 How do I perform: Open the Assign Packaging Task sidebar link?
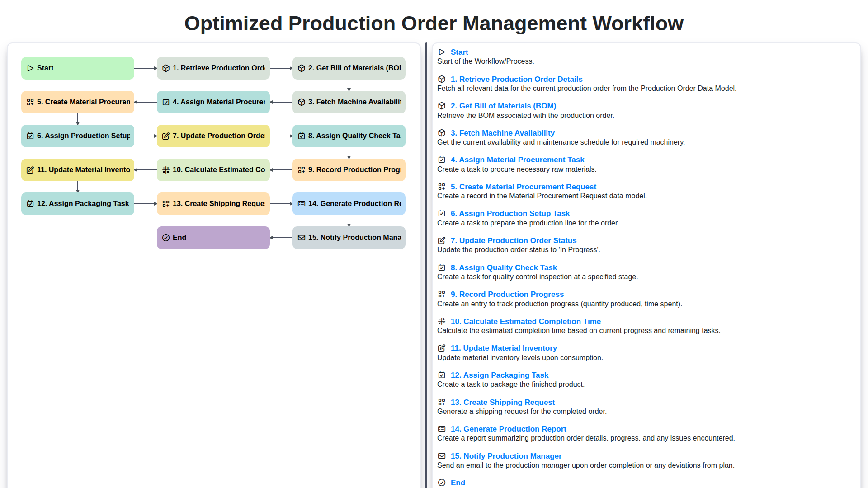coord(499,375)
